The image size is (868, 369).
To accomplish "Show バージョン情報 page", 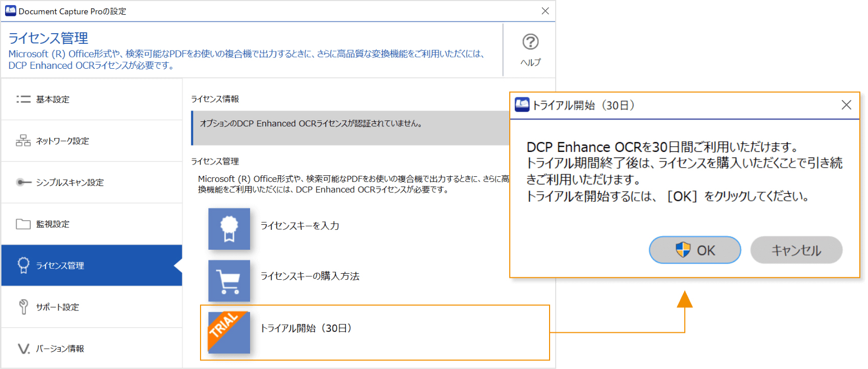I will [x=60, y=349].
